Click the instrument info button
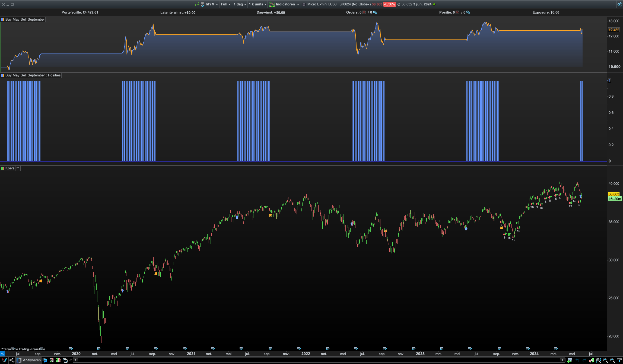 pyautogui.click(x=304, y=4)
